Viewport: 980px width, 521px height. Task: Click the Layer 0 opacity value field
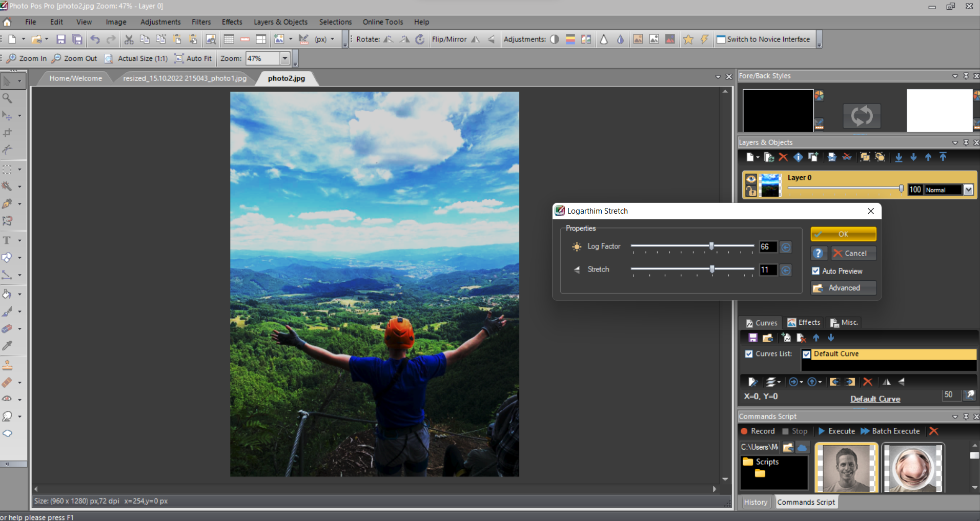pyautogui.click(x=915, y=190)
